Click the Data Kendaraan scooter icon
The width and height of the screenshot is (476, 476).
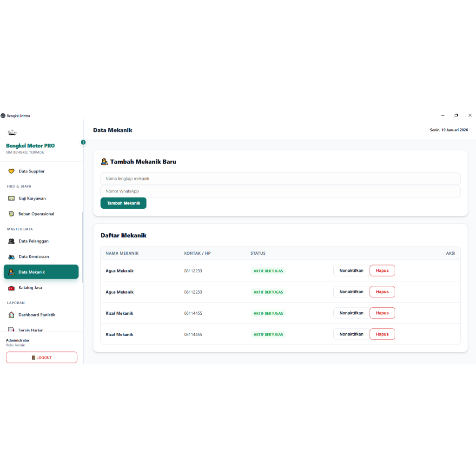[11, 257]
